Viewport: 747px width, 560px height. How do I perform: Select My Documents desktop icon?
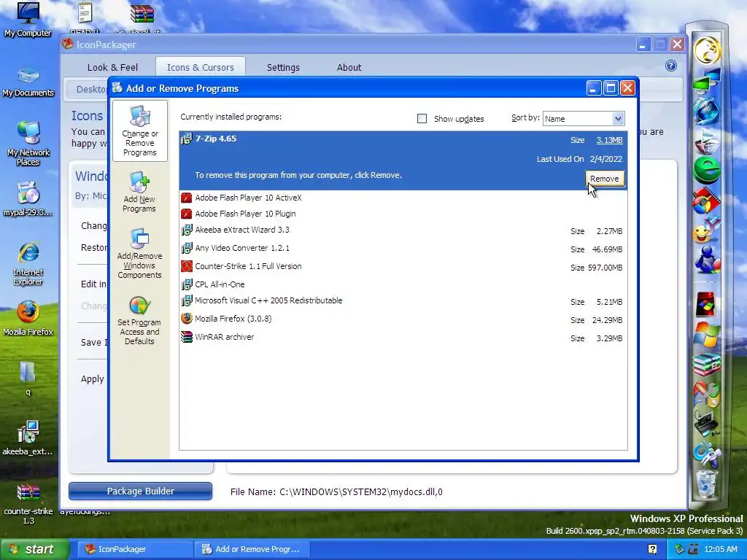(28, 82)
